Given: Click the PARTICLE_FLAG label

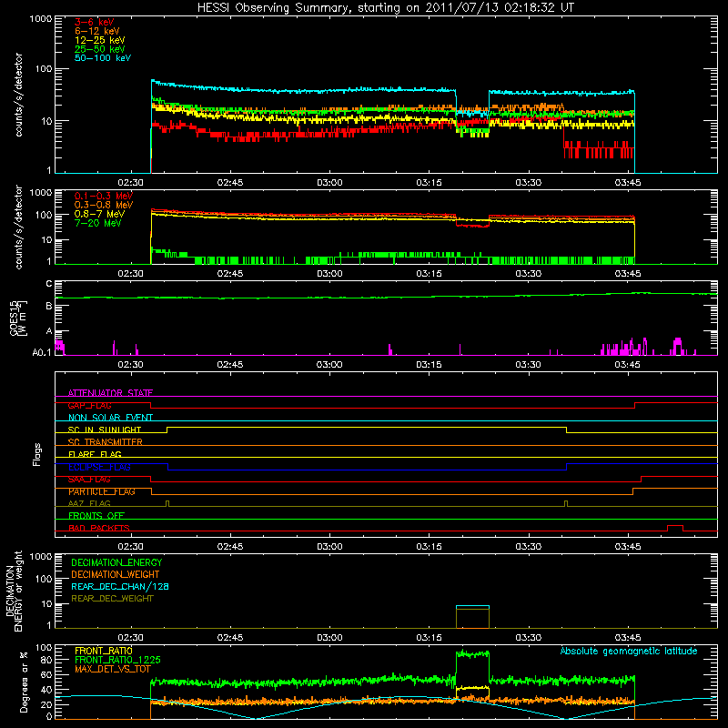Looking at the screenshot, I should 102,491.
